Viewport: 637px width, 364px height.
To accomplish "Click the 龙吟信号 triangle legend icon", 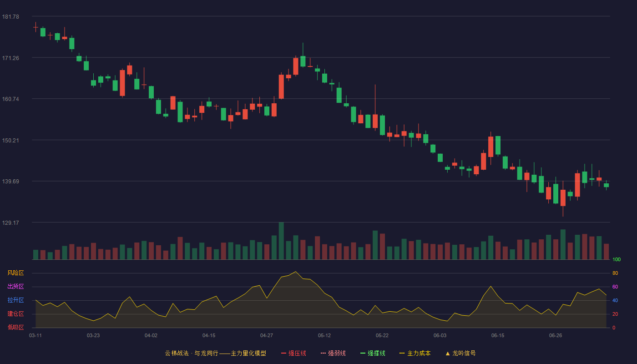I will pyautogui.click(x=448, y=353).
